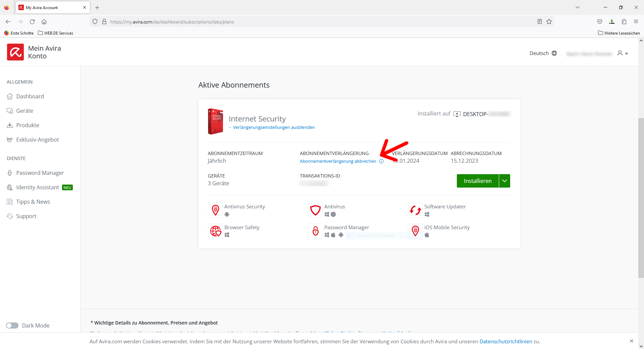
Task: Reload the page
Action: pyautogui.click(x=32, y=22)
